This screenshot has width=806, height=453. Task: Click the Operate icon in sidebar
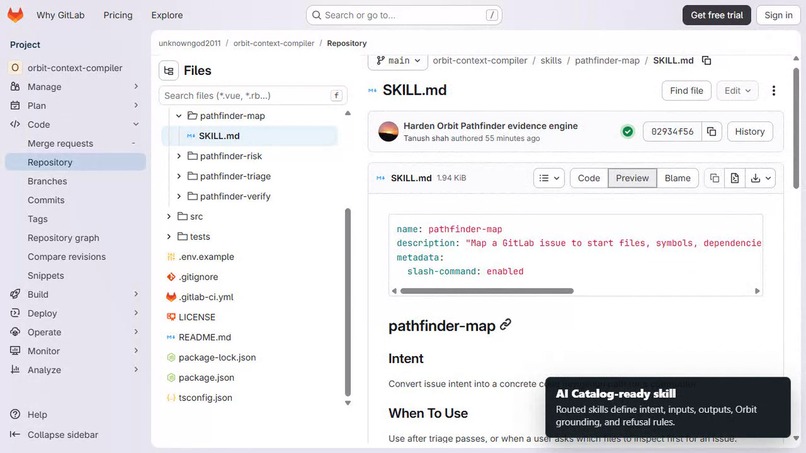[15, 332]
